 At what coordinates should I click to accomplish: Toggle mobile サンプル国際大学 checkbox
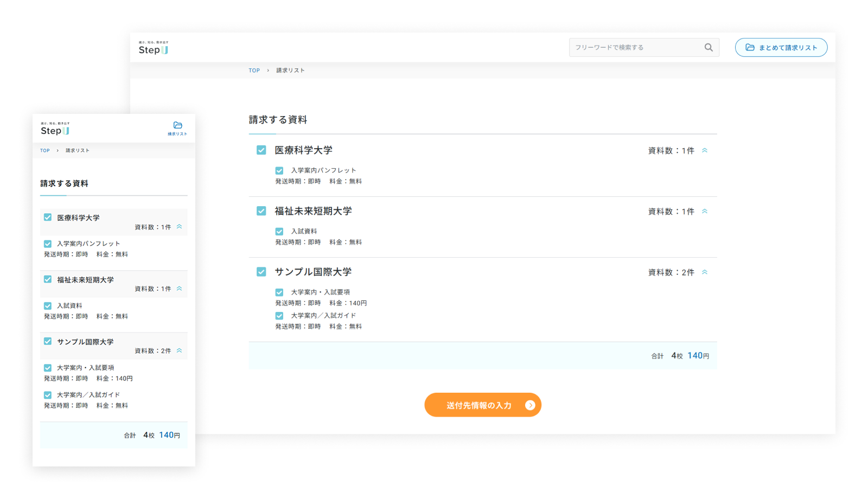point(48,342)
